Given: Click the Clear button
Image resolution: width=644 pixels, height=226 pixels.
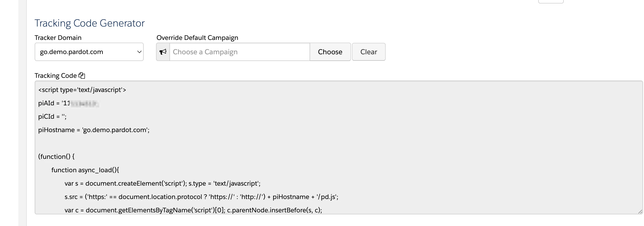Looking at the screenshot, I should [369, 52].
